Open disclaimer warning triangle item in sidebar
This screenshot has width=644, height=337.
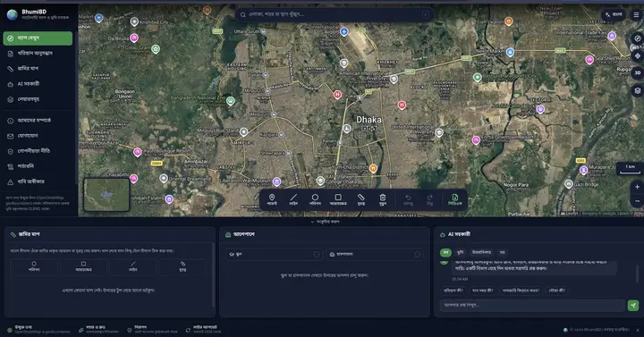(x=38, y=181)
